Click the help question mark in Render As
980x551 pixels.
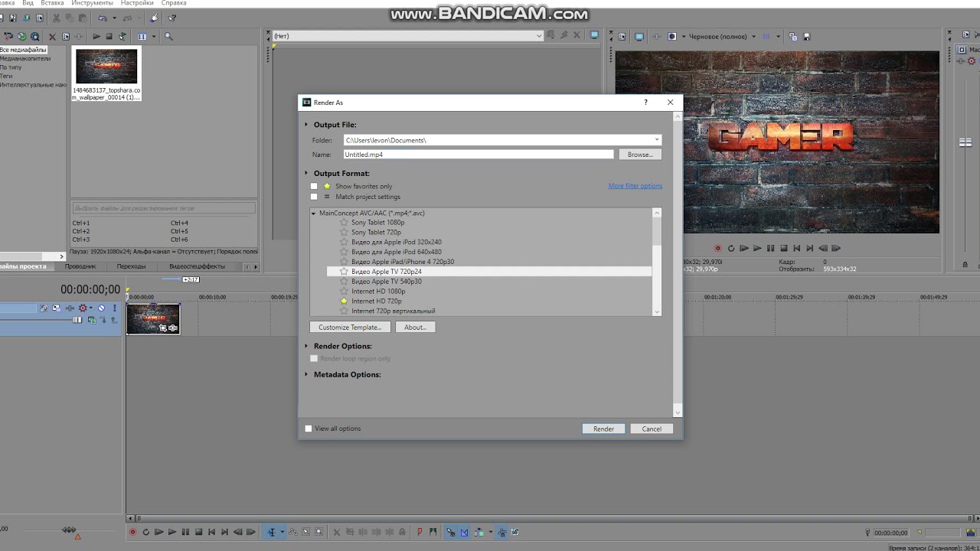click(645, 103)
